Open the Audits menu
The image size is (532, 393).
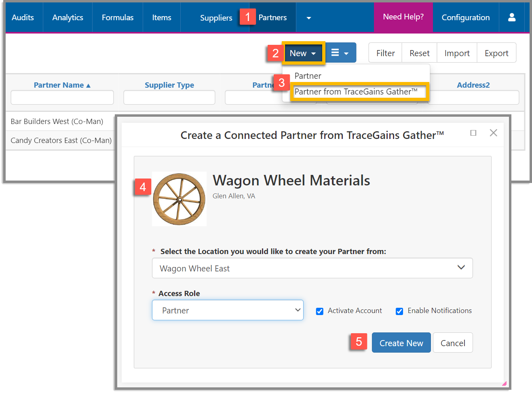pos(23,17)
